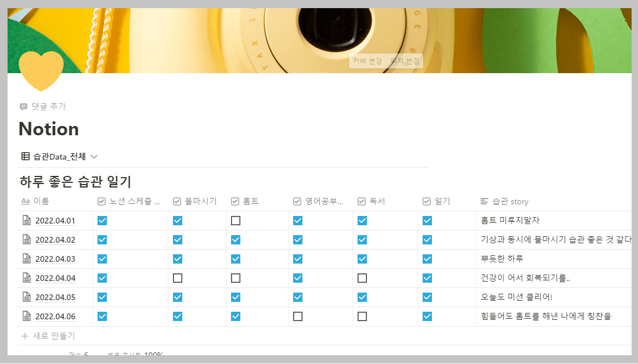This screenshot has width=638, height=364.
Task: Toggle the 독서 checkbox on 2022.04.06
Action: tap(362, 316)
